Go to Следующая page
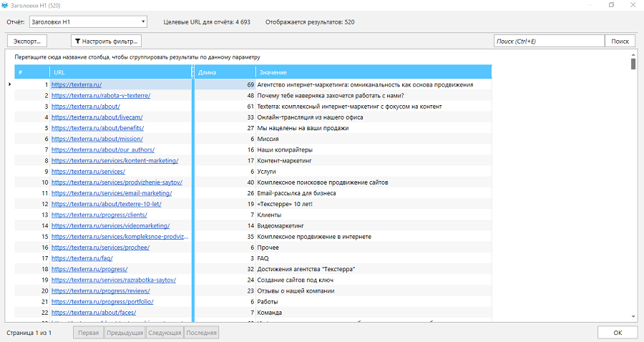 [165, 333]
